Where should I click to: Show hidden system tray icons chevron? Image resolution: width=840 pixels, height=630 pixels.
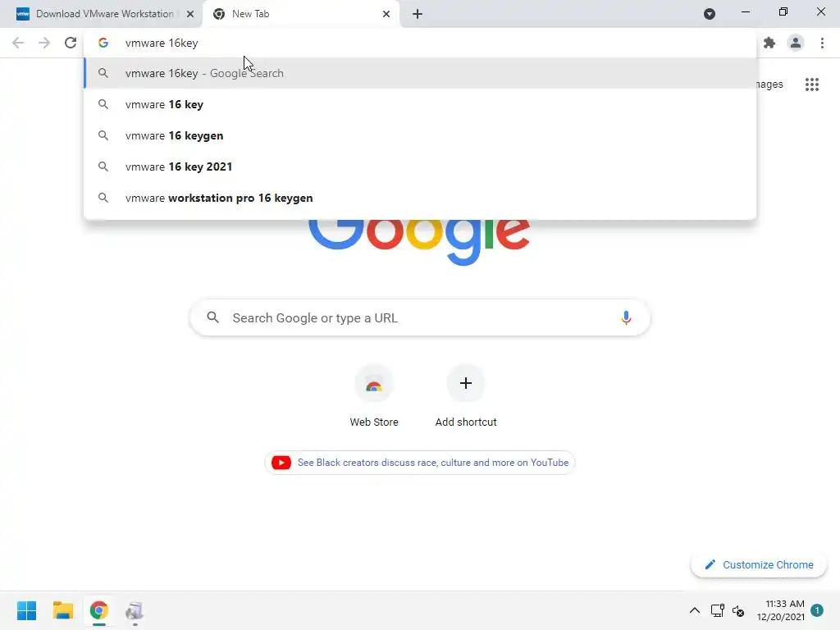[694, 610]
